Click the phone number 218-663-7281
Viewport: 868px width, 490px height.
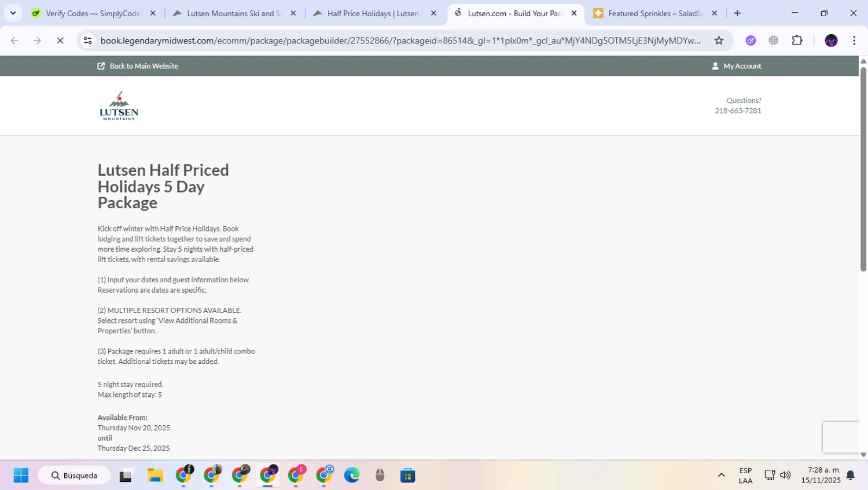738,110
